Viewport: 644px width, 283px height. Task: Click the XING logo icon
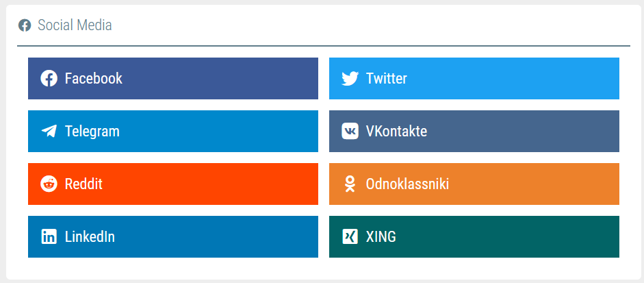click(x=350, y=236)
